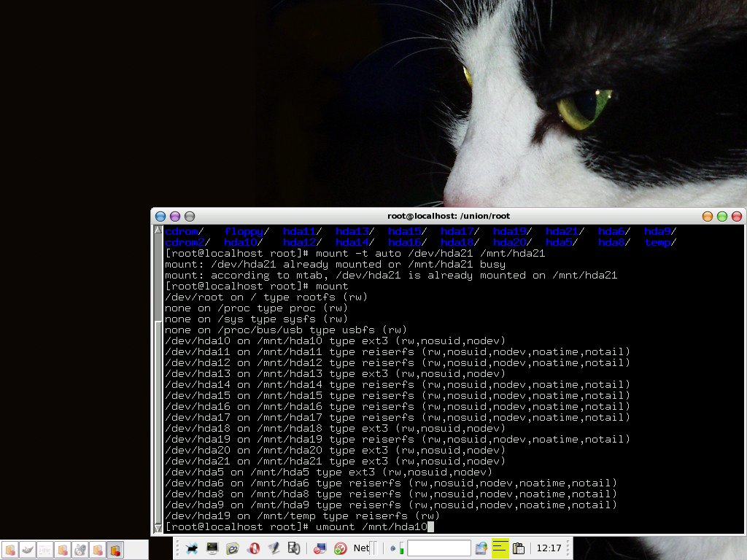Screen dimensions: 747x560
Task: Open the web browser 'e' globe icon
Action: pos(232,548)
